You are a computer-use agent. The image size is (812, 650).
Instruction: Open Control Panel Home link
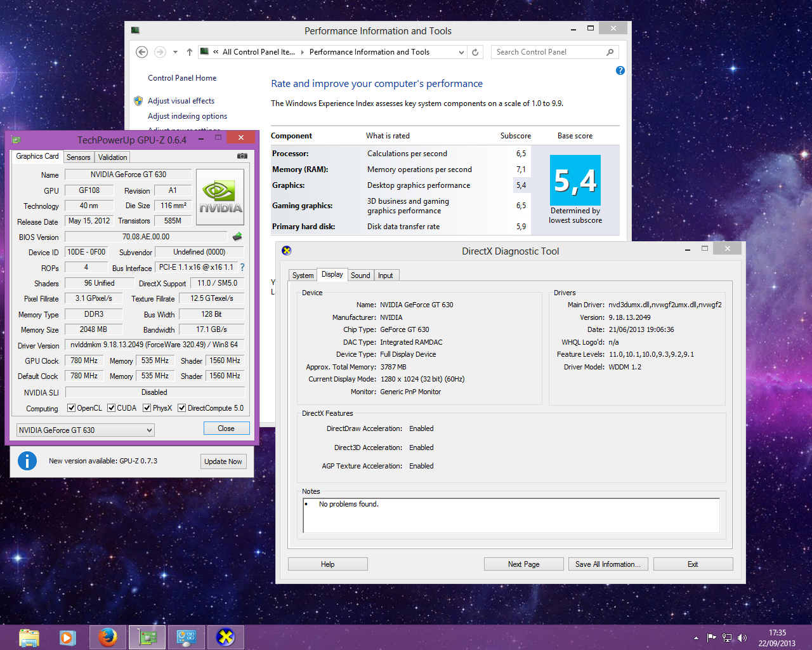click(182, 78)
